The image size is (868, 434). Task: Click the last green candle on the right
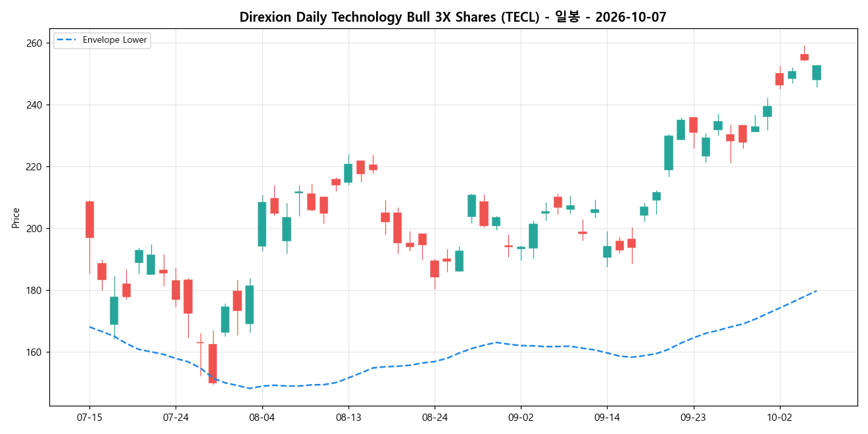[x=817, y=72]
